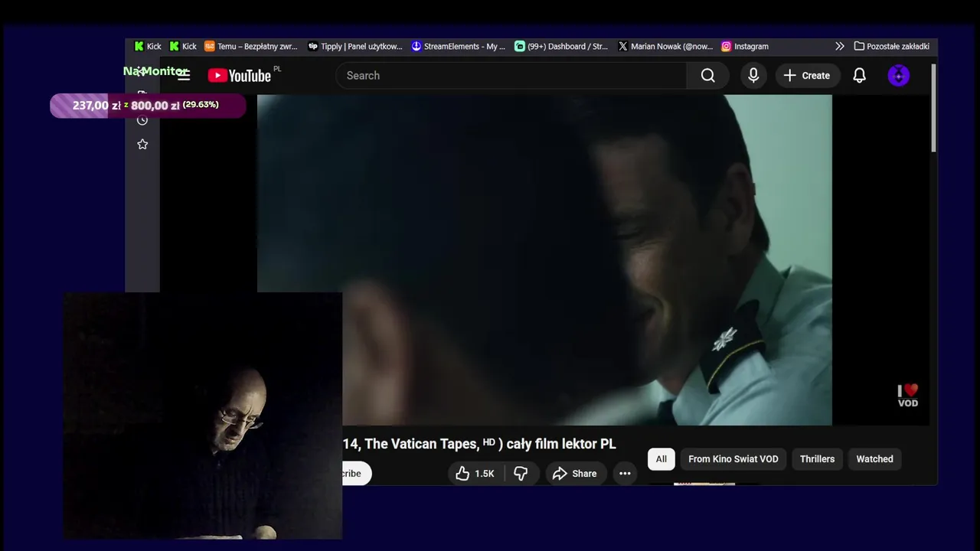Open the YouTube hamburger guide menu
The width and height of the screenshot is (980, 551).
coord(184,75)
